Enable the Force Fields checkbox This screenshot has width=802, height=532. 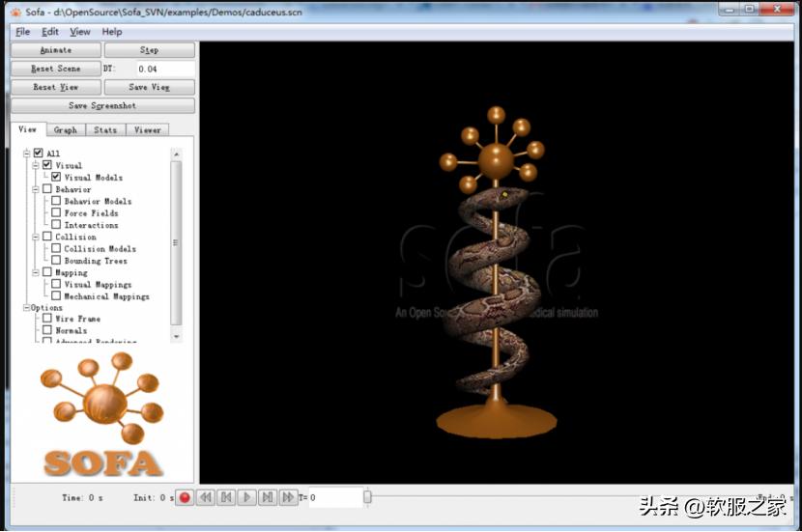[56, 212]
